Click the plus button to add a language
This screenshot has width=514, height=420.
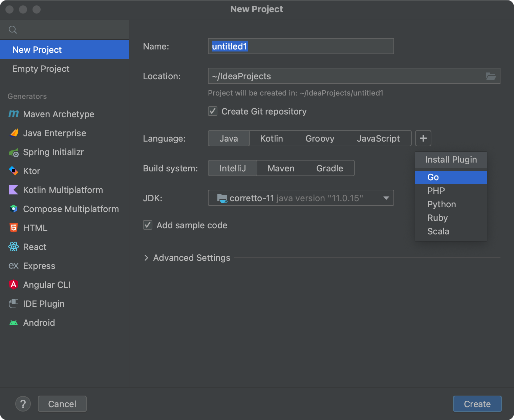423,138
